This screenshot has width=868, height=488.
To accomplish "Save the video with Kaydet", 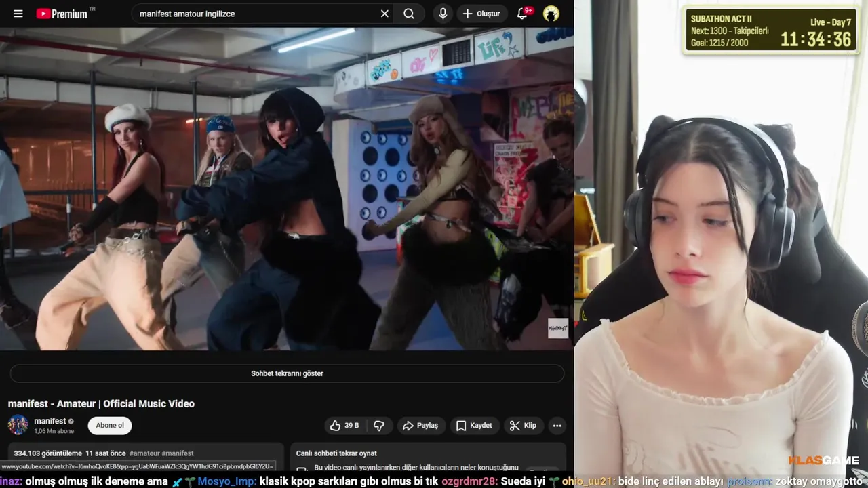I will pos(474,426).
